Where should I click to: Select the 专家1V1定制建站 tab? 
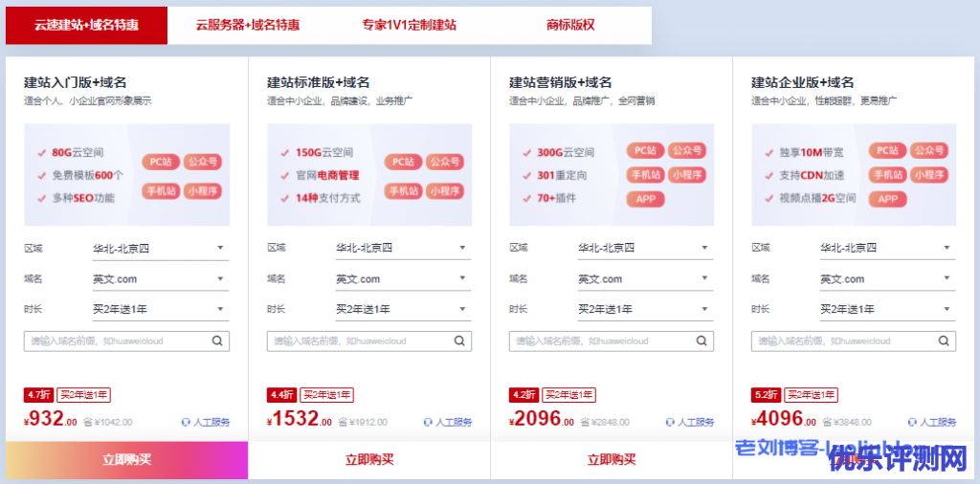(410, 25)
